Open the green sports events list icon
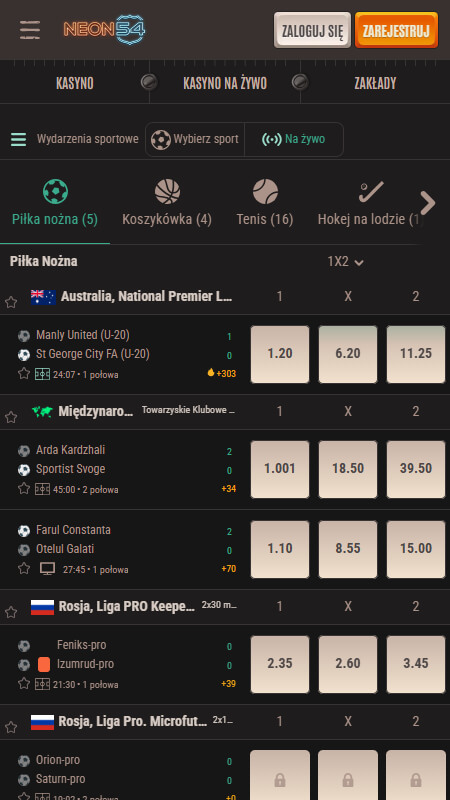The height and width of the screenshot is (800, 450). click(18, 139)
